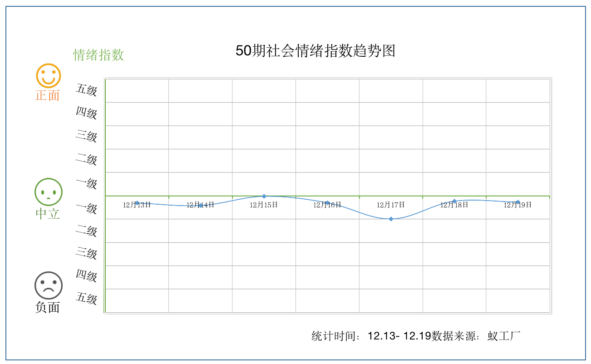Click the bottom 五级 negative axis label

coord(86,298)
